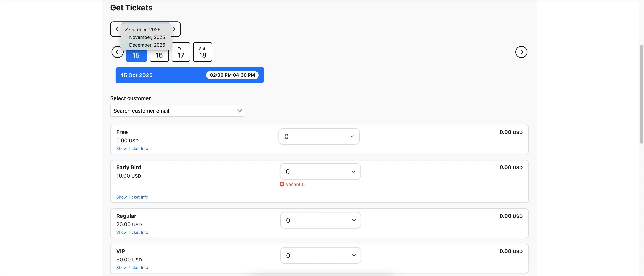Open the Regular ticket quantity selector
Screen dimensions: 644x276
(x=320, y=220)
